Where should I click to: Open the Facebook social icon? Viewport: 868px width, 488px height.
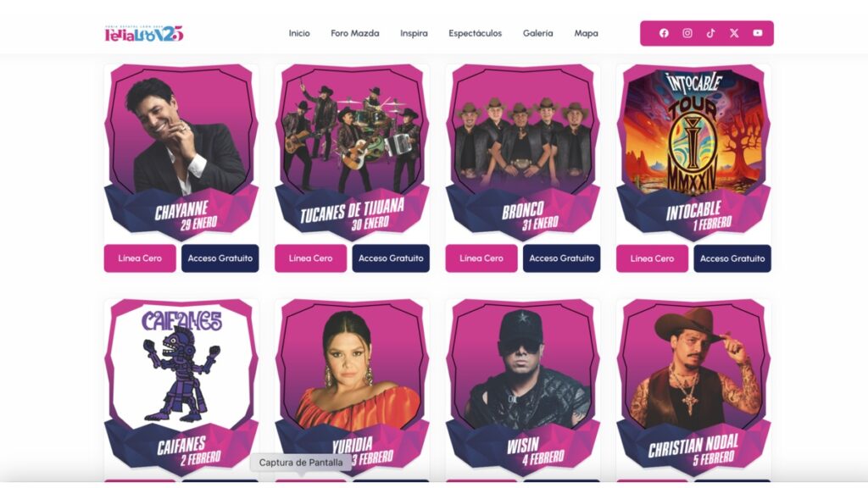point(664,33)
